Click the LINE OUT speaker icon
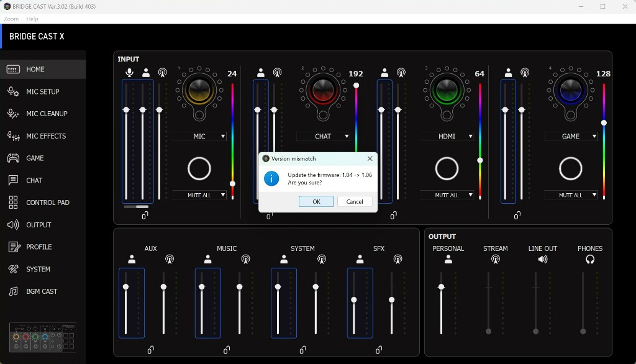 [542, 260]
